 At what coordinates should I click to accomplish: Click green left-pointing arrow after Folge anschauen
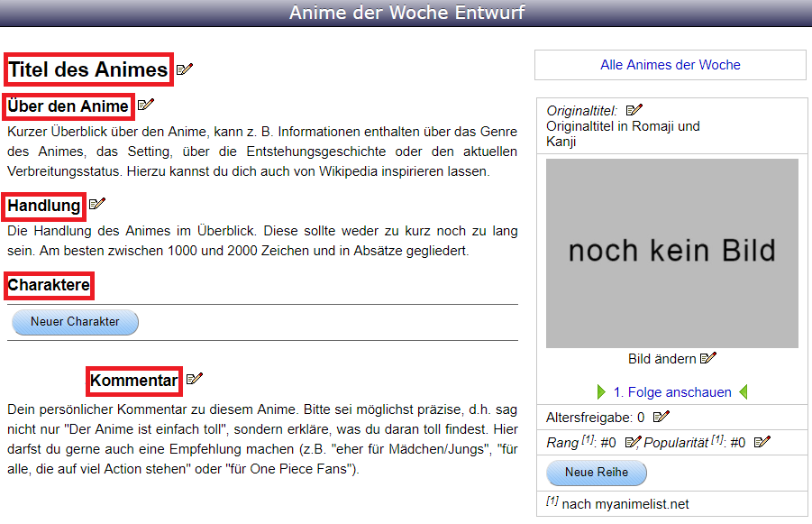[x=744, y=391]
